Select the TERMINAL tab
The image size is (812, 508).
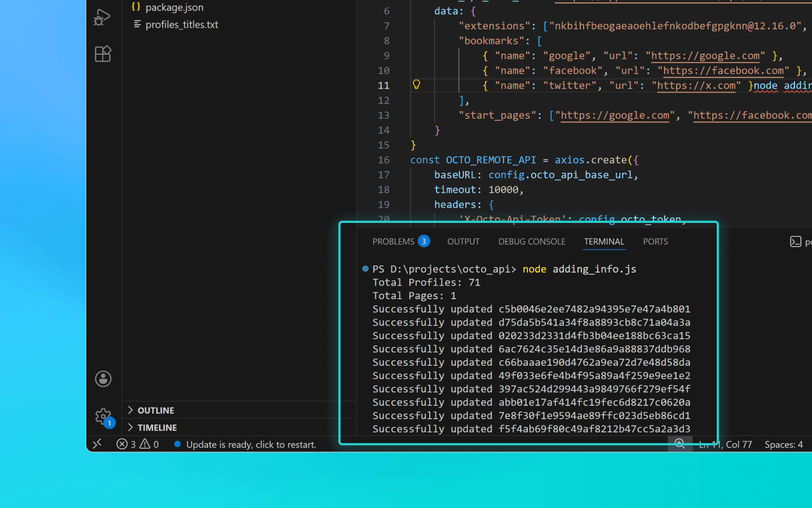coord(604,241)
